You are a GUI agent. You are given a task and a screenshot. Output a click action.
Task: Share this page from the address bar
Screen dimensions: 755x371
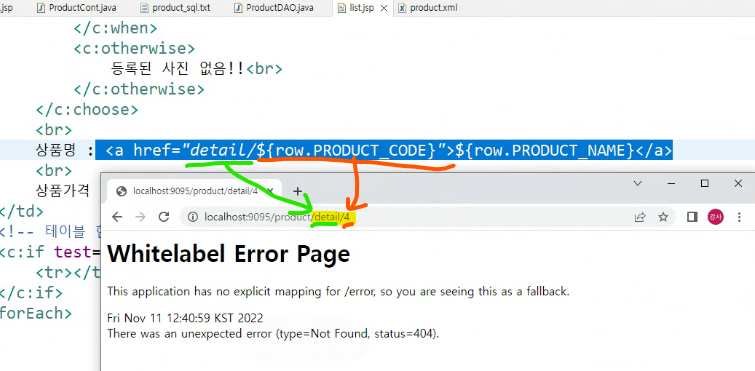tap(640, 217)
